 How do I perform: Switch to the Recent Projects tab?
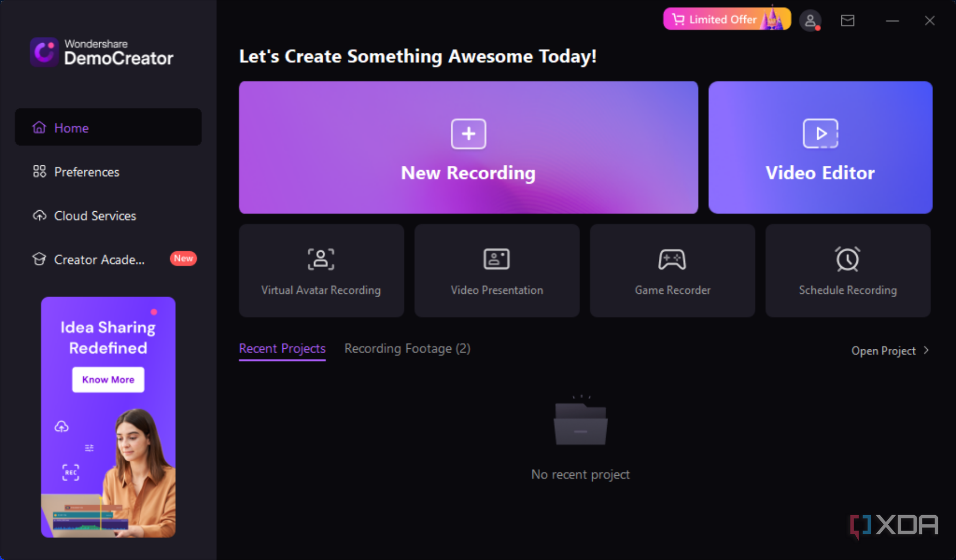282,349
